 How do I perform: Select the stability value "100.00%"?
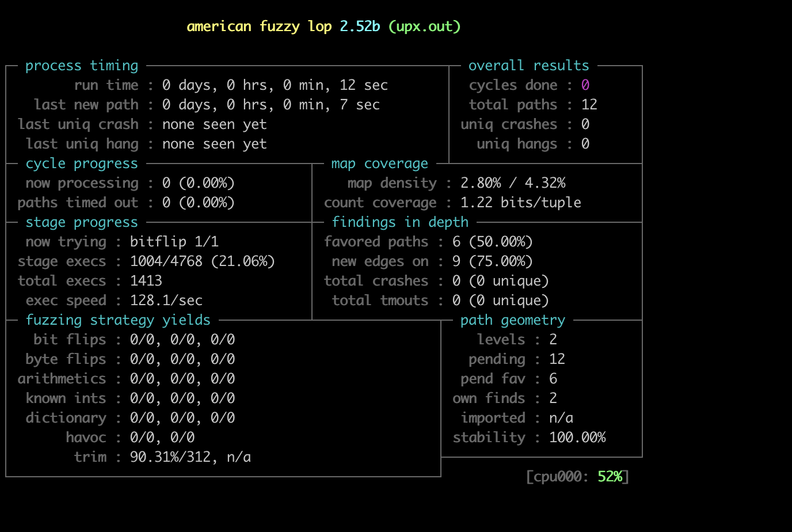577,438
